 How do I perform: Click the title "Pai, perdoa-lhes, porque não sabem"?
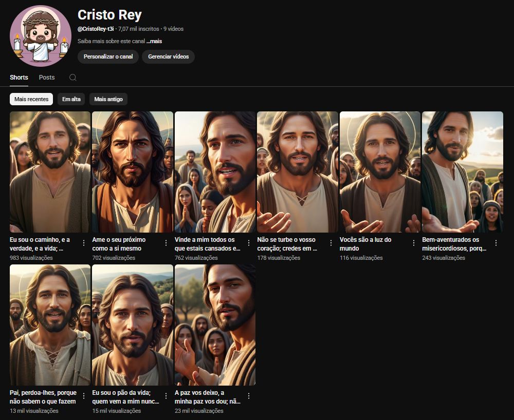click(x=43, y=397)
